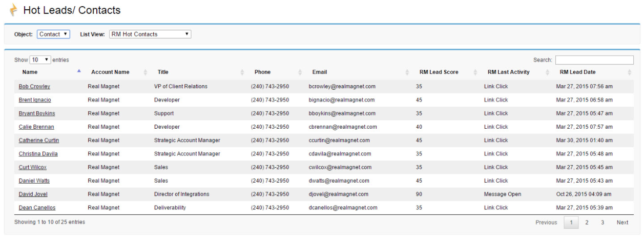Click date Mar 27, 2015 05:39 am
Image resolution: width=644 pixels, height=238 pixels.
(x=585, y=208)
